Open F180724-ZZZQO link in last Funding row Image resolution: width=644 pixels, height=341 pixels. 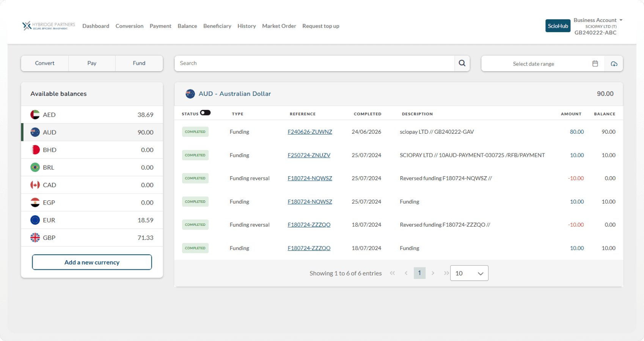click(309, 248)
